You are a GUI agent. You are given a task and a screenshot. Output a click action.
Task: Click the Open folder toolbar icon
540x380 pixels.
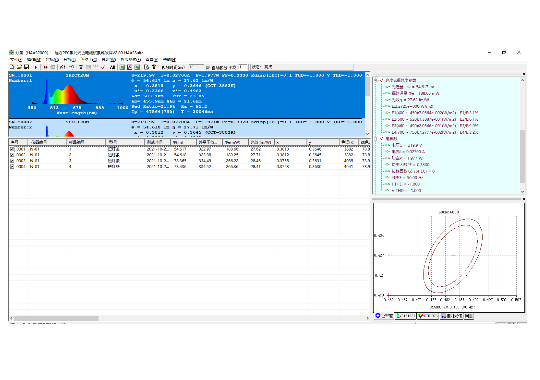(19, 67)
